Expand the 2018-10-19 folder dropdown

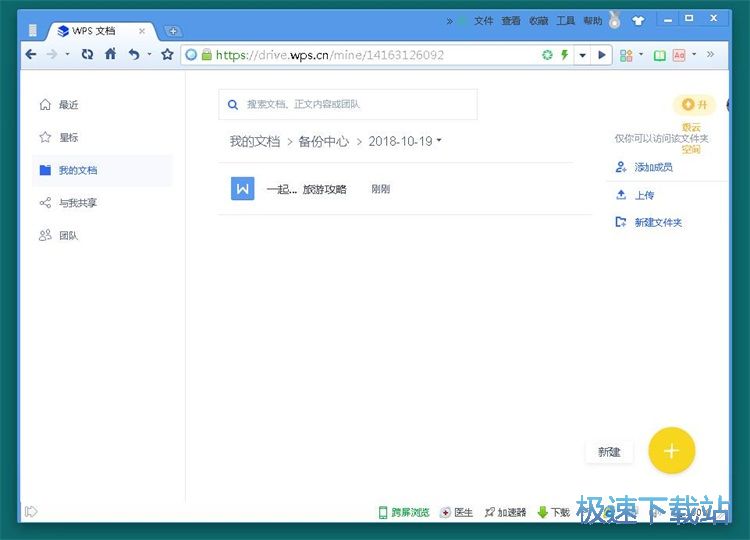pyautogui.click(x=439, y=141)
